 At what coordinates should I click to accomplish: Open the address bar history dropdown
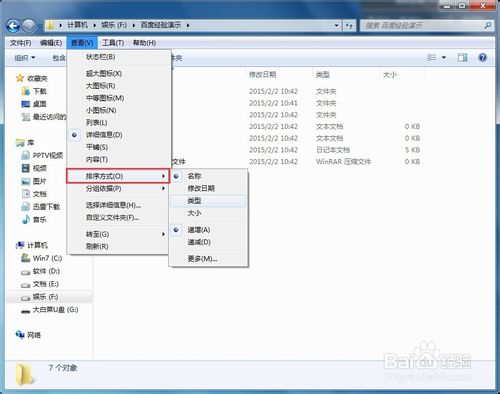click(x=336, y=25)
